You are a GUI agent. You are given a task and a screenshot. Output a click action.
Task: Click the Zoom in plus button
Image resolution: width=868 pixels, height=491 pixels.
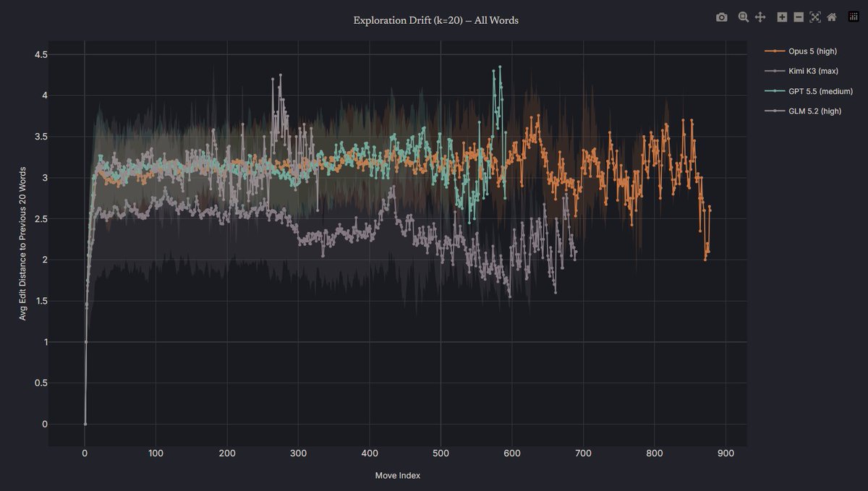point(782,17)
